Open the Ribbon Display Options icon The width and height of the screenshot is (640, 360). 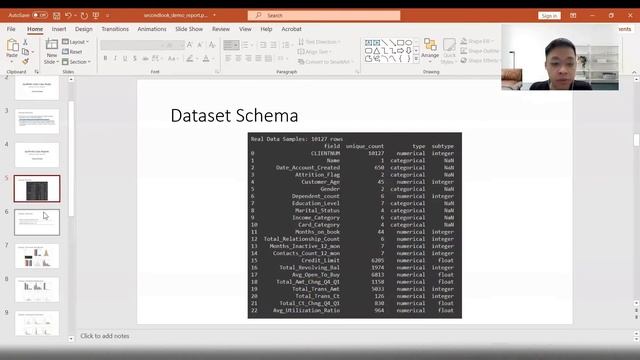[573, 16]
